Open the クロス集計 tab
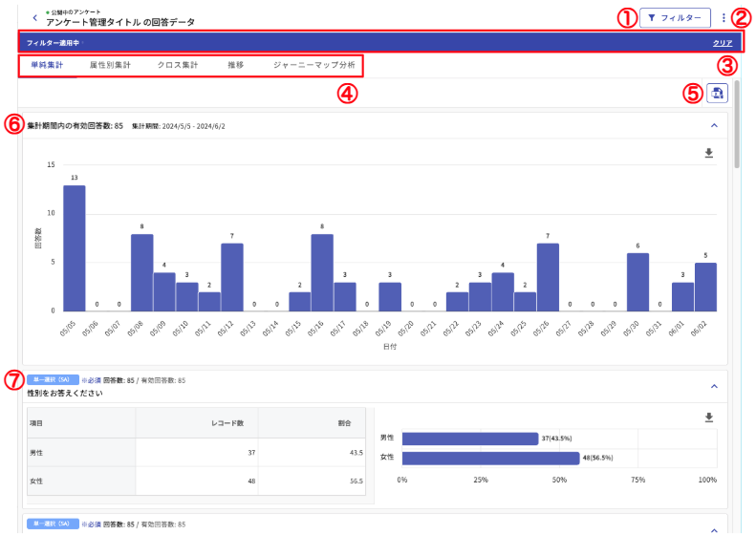Screen dimensions: 756x535 click(x=178, y=66)
